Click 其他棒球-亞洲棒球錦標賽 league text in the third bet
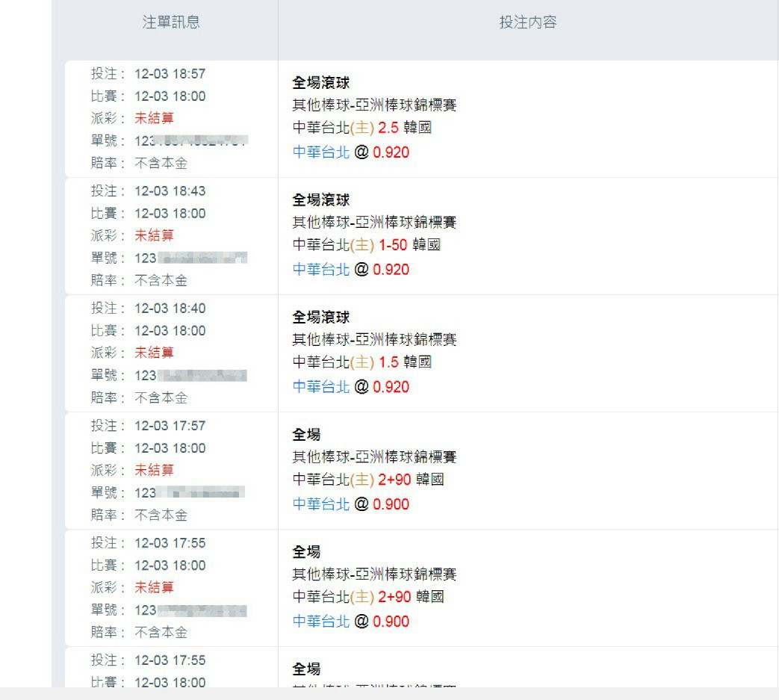Screen dimensions: 779x700 [x=375, y=340]
